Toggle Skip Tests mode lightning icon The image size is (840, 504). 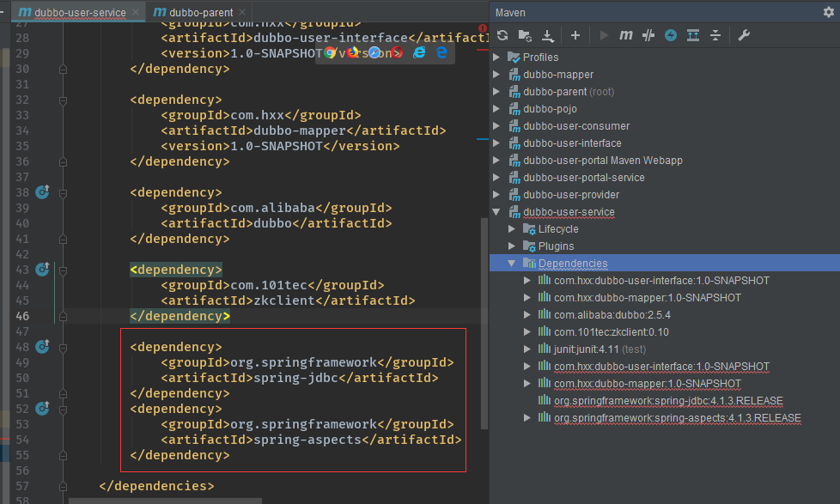[x=671, y=35]
